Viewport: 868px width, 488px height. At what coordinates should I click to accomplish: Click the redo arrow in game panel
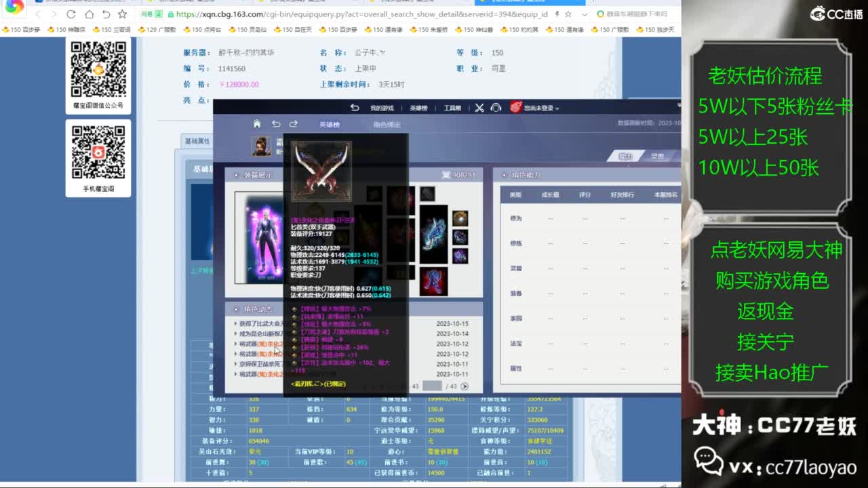[294, 124]
